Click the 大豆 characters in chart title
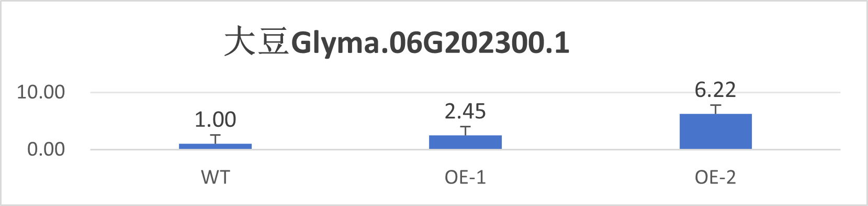The height and width of the screenshot is (206, 868). [256, 42]
